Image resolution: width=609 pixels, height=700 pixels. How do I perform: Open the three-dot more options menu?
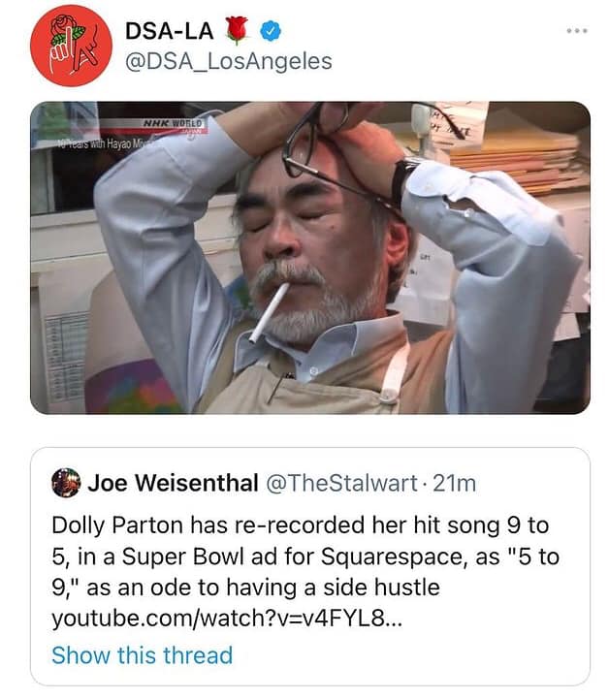click(576, 31)
